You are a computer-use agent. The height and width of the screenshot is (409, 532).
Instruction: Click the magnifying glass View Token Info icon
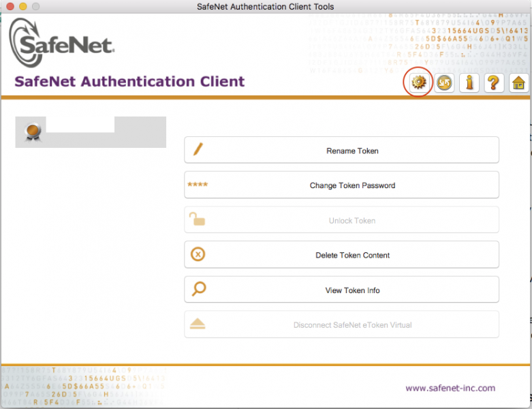198,289
